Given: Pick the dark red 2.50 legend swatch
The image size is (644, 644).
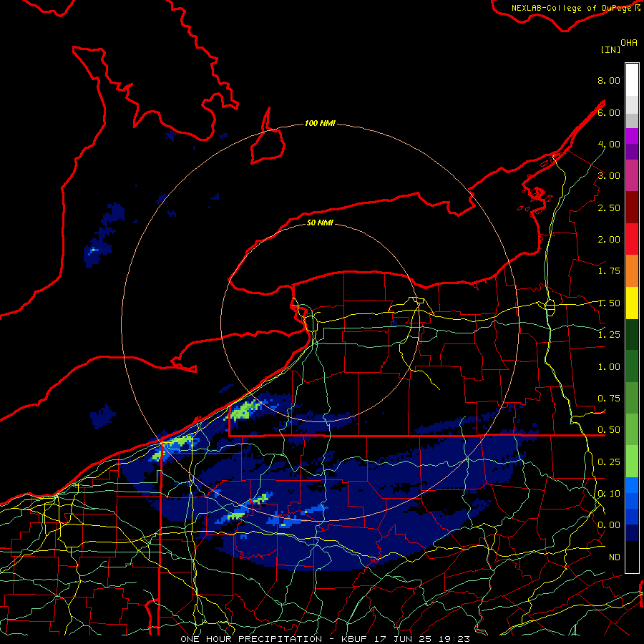Looking at the screenshot, I should coord(632,208).
